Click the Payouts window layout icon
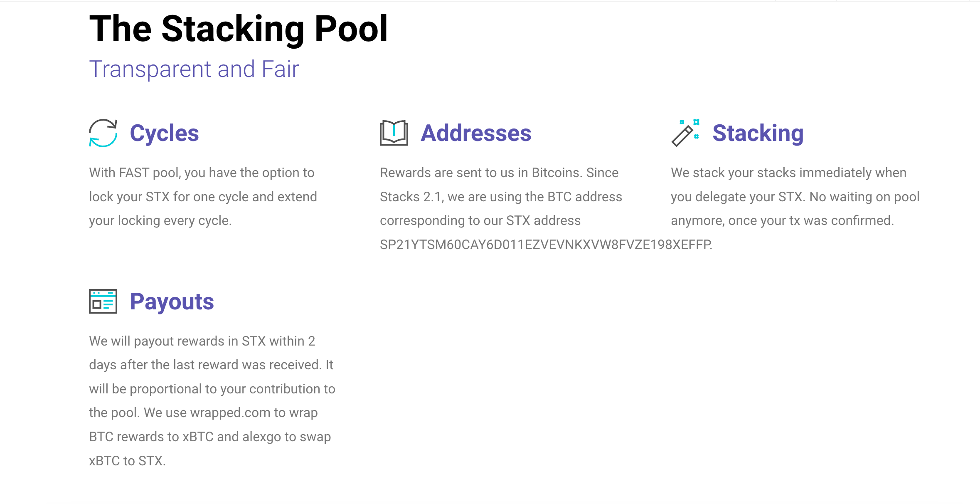Viewport: 980px width, 504px height. 103,301
